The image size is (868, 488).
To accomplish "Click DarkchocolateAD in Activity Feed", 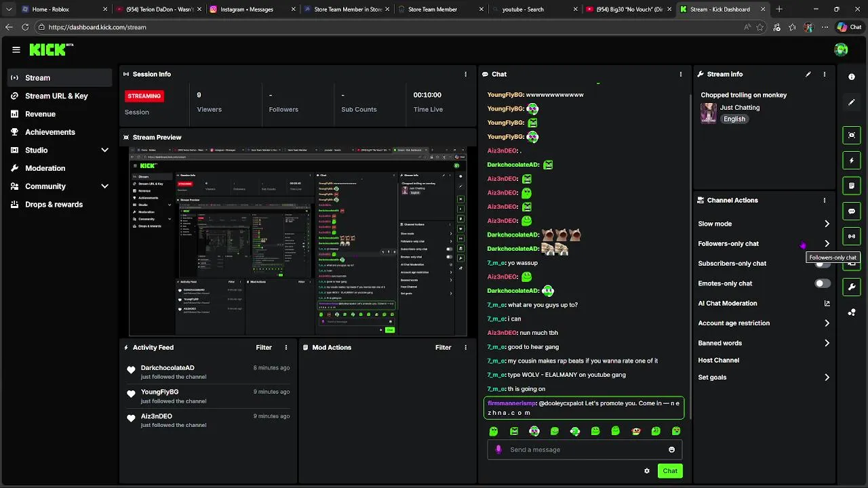I will pos(167,368).
